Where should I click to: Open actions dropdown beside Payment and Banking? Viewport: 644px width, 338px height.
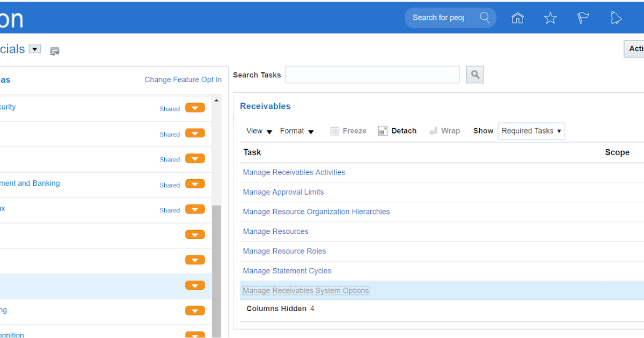pos(195,185)
